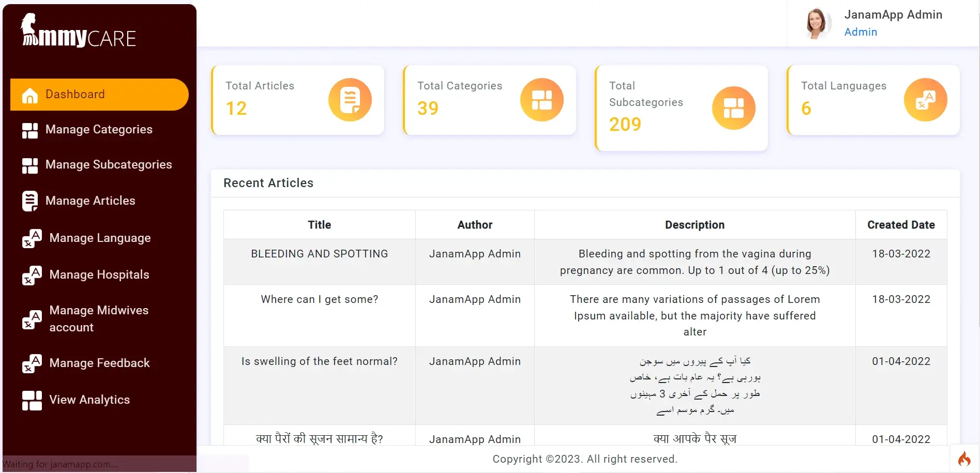The width and height of the screenshot is (980, 473).
Task: Click the Manage Articles document icon
Action: pyautogui.click(x=30, y=201)
